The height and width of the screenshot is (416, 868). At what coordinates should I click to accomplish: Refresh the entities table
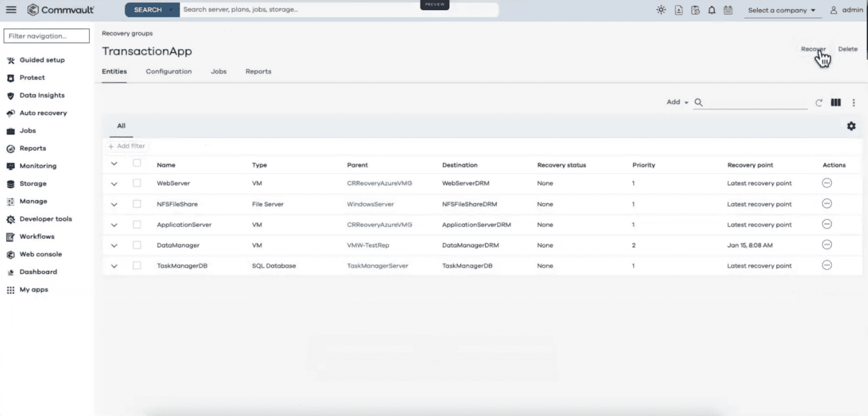click(x=818, y=103)
